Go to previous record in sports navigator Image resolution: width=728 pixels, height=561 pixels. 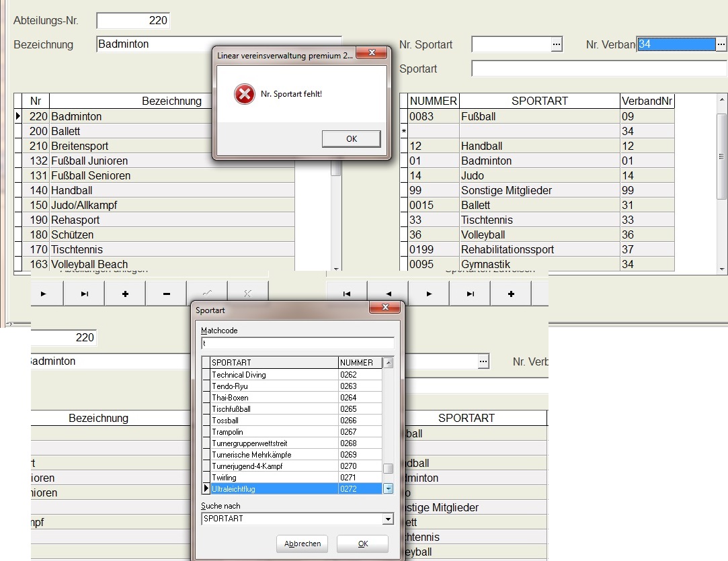(388, 294)
